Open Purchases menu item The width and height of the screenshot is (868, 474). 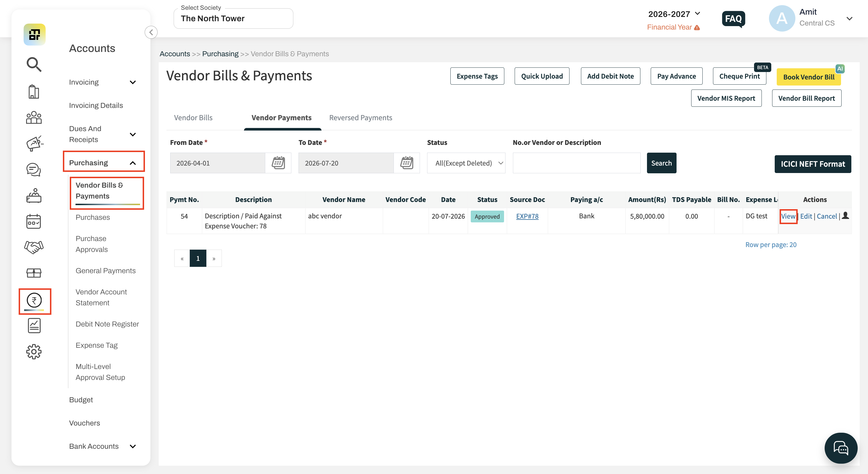(93, 217)
